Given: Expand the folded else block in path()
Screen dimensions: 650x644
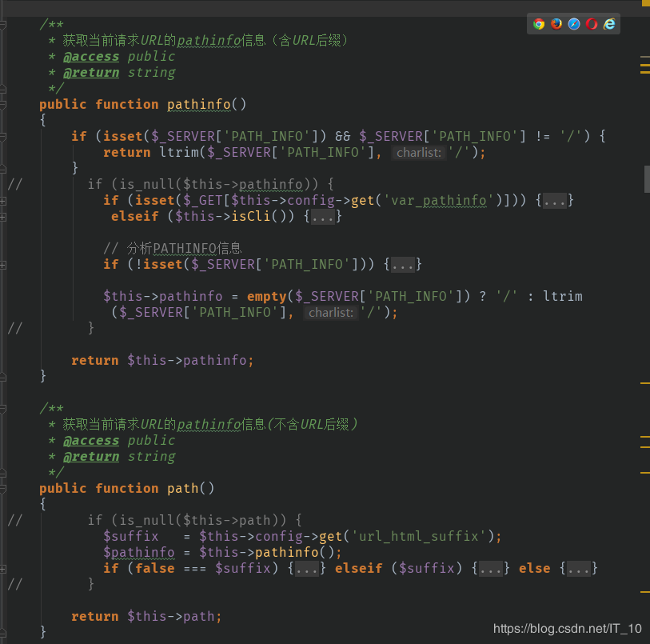Looking at the screenshot, I should click(579, 569).
